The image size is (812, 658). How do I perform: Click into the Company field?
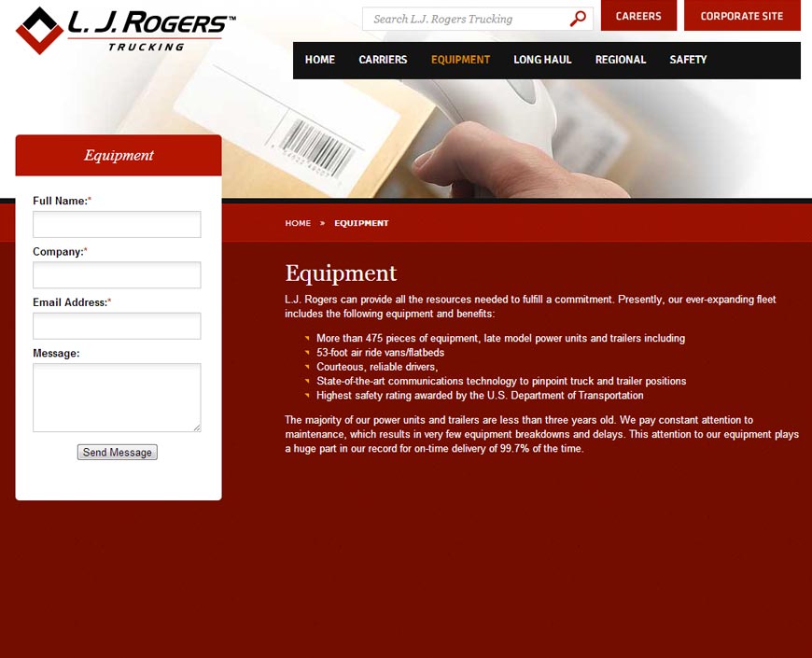tap(117, 275)
